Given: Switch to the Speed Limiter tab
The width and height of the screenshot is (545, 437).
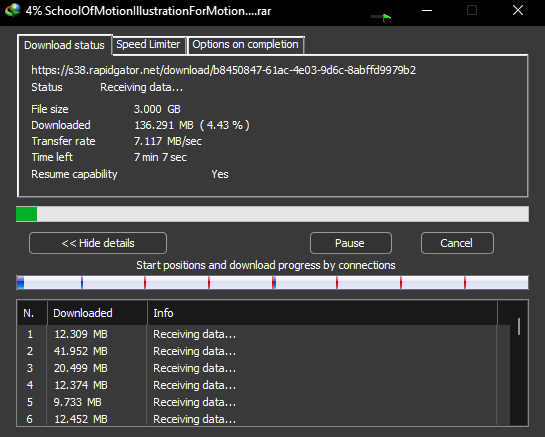Looking at the screenshot, I should [x=148, y=44].
